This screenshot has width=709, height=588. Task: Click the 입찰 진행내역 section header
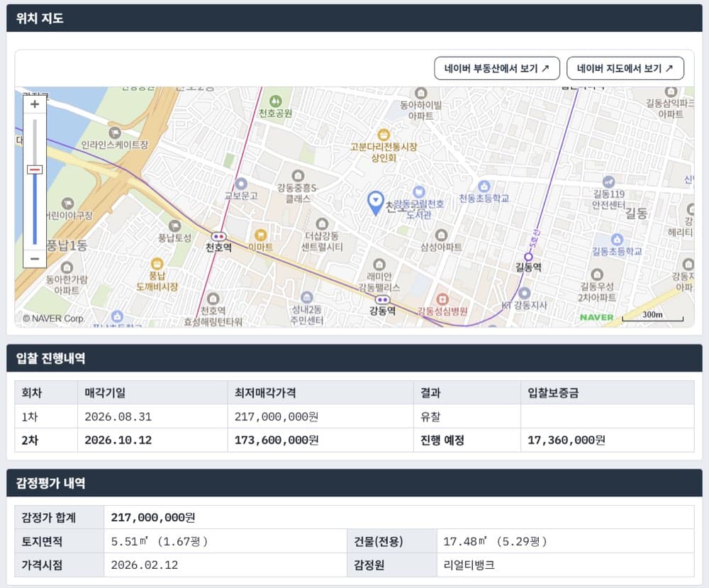coord(354,358)
